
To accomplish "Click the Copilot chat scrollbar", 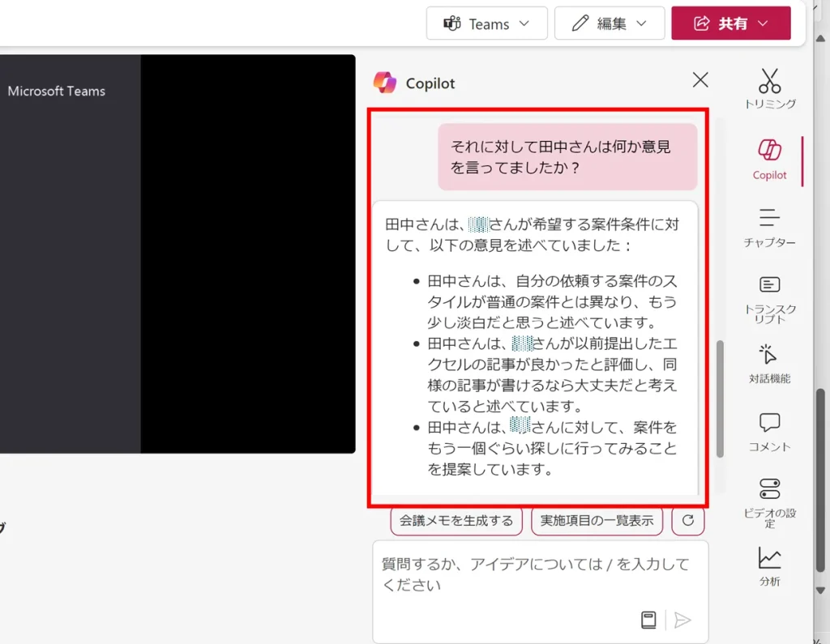I will click(x=720, y=397).
